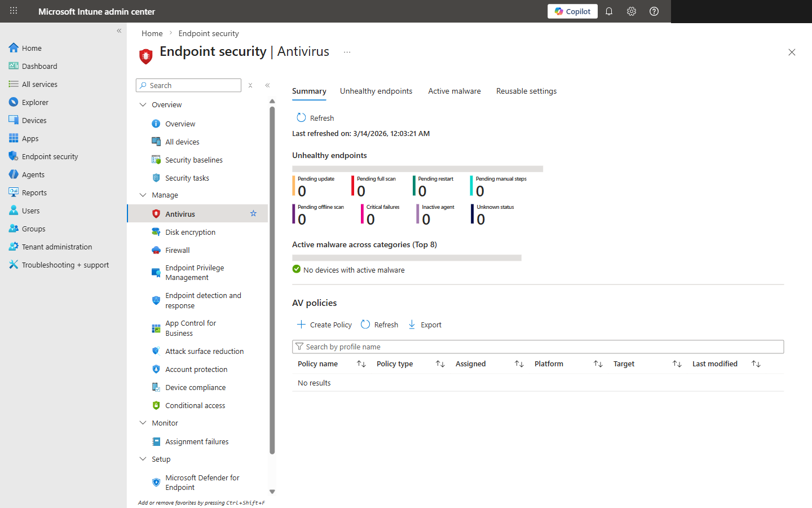
Task: Select Devices in the left navigation
Action: pyautogui.click(x=34, y=120)
